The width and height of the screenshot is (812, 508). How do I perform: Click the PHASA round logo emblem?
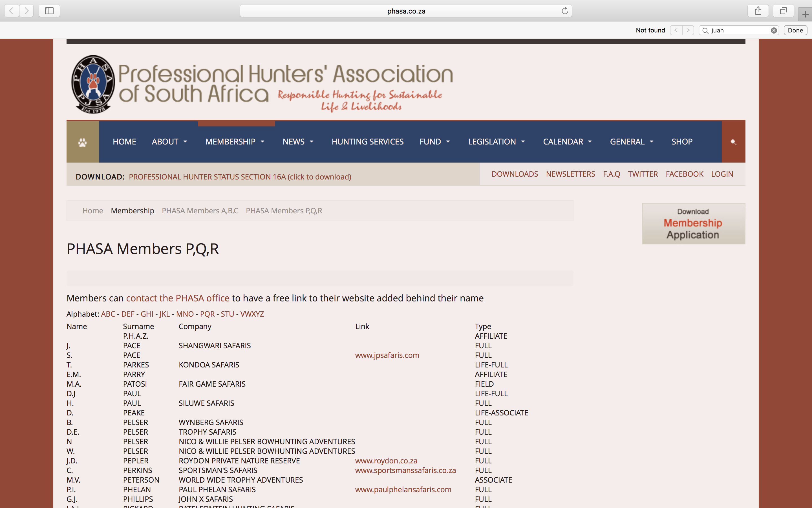93,84
